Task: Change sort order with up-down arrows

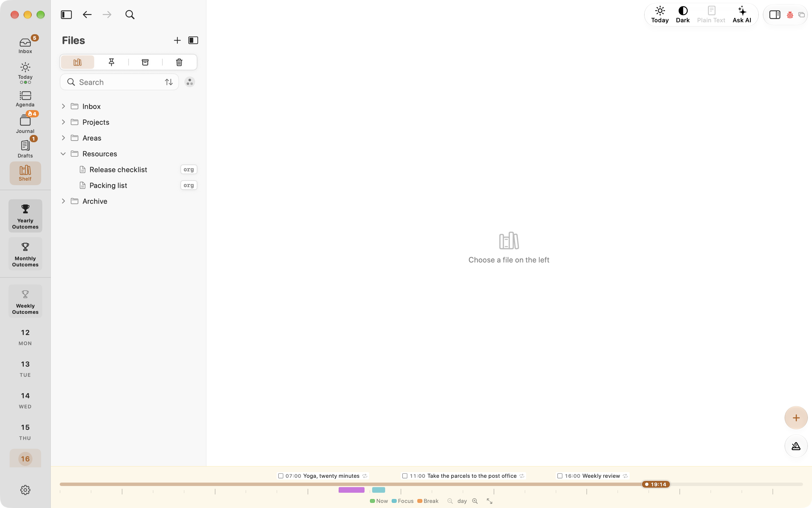Action: (169, 82)
